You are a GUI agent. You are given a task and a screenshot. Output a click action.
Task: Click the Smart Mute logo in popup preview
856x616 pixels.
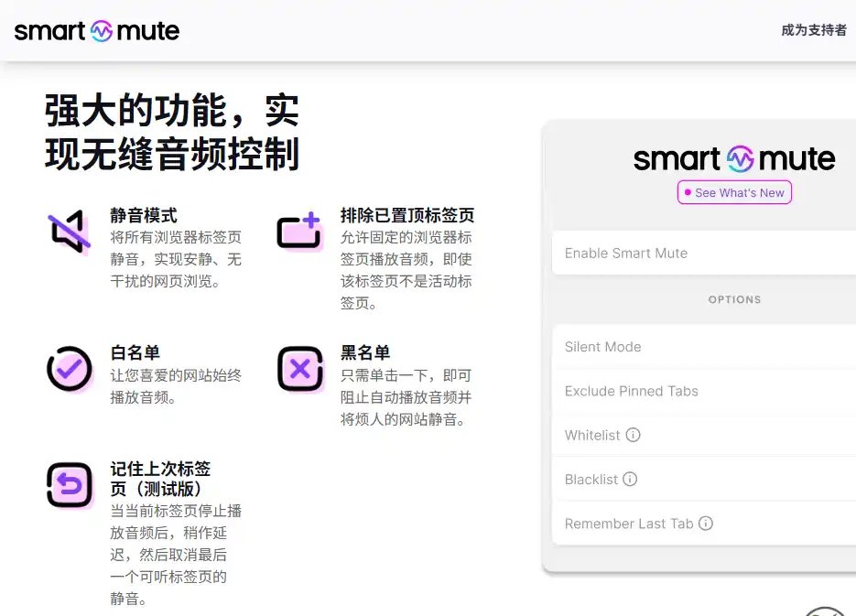coord(734,158)
